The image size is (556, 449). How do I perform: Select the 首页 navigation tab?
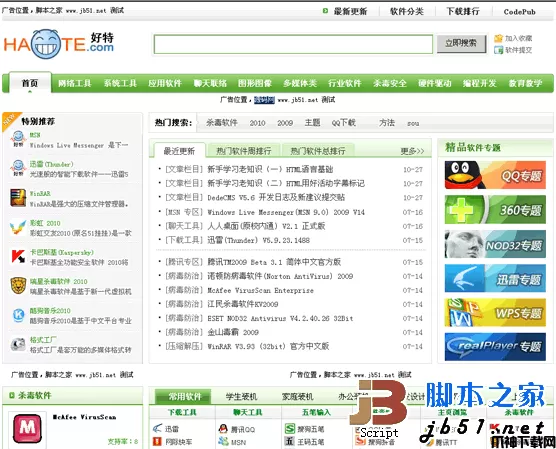point(30,83)
